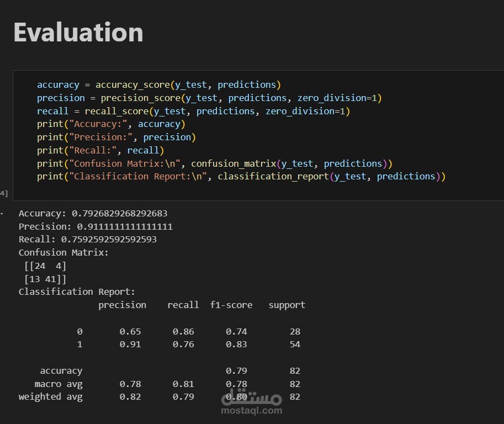The height and width of the screenshot is (424, 504).
Task: Click the weighted avg row label
Action: pos(50,396)
